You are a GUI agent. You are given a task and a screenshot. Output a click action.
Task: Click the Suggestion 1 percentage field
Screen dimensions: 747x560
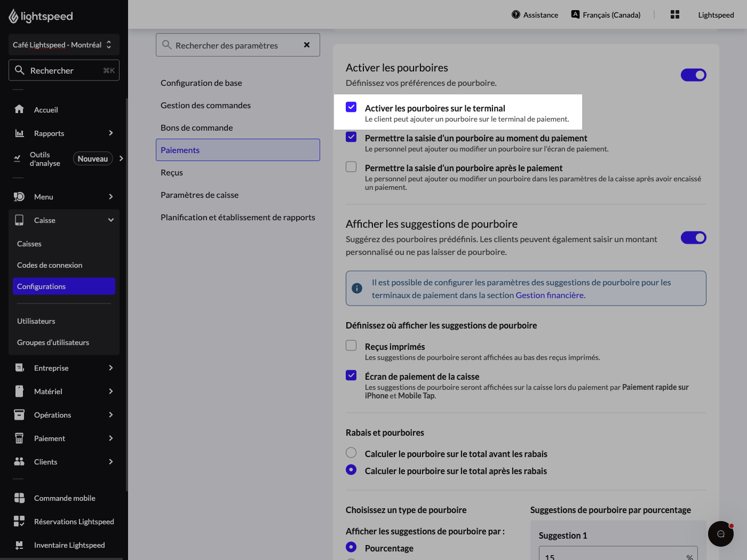pos(618,553)
